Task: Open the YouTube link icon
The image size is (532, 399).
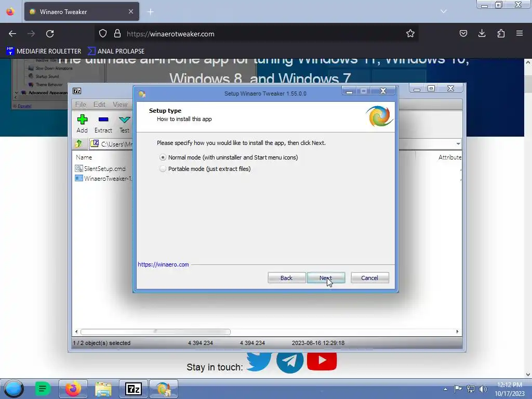Action: [322, 361]
